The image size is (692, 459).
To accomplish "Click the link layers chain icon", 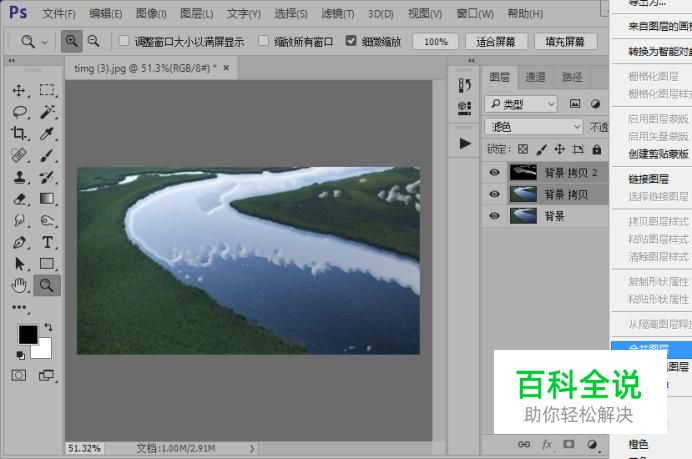I will tap(524, 444).
